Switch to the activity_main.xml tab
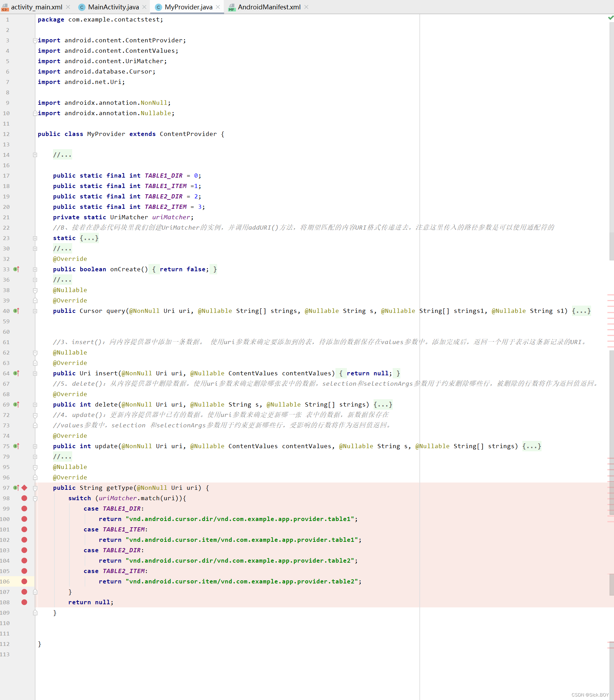The image size is (614, 700). pos(36,7)
